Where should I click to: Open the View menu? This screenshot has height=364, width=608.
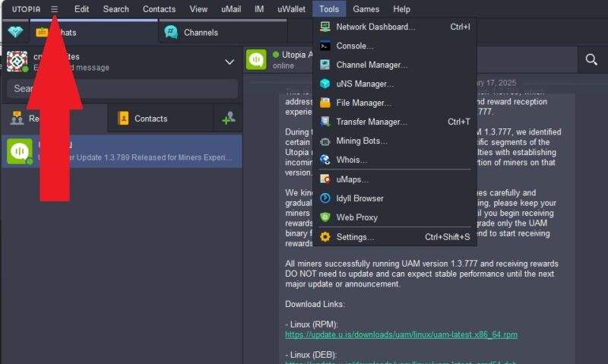198,9
